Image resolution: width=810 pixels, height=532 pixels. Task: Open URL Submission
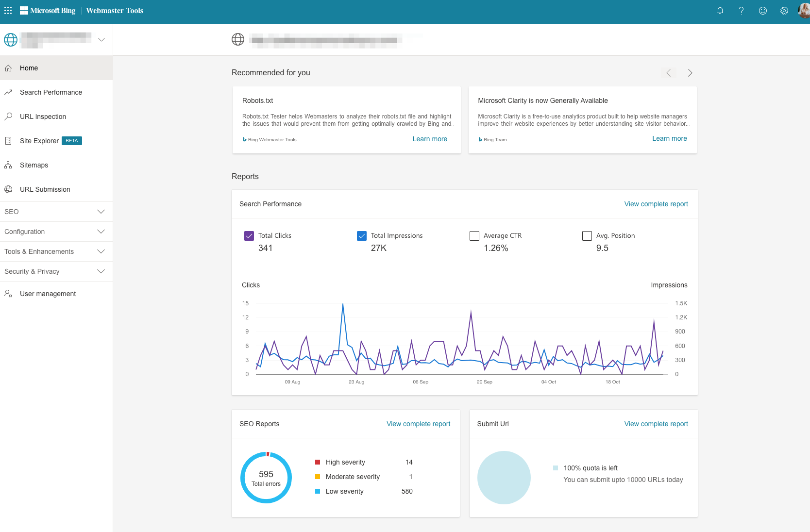click(x=45, y=189)
